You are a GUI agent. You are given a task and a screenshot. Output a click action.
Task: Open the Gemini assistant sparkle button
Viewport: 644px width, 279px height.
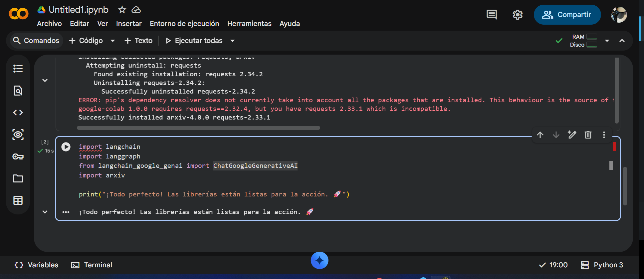pos(320,260)
